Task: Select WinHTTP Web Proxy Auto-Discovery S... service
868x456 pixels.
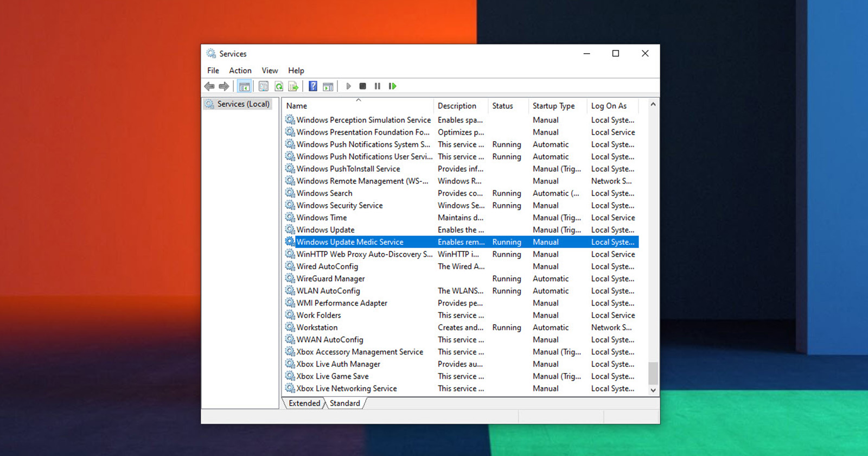Action: pos(365,254)
